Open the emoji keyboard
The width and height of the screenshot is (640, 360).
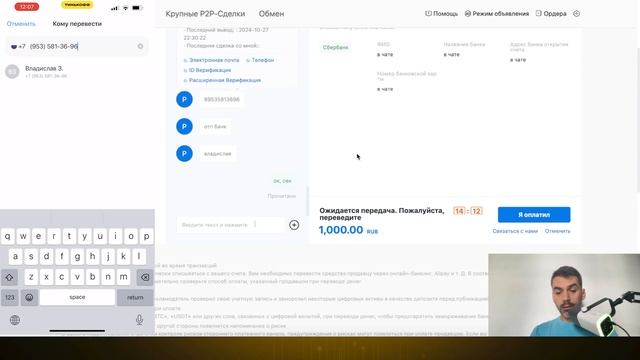pyautogui.click(x=29, y=297)
